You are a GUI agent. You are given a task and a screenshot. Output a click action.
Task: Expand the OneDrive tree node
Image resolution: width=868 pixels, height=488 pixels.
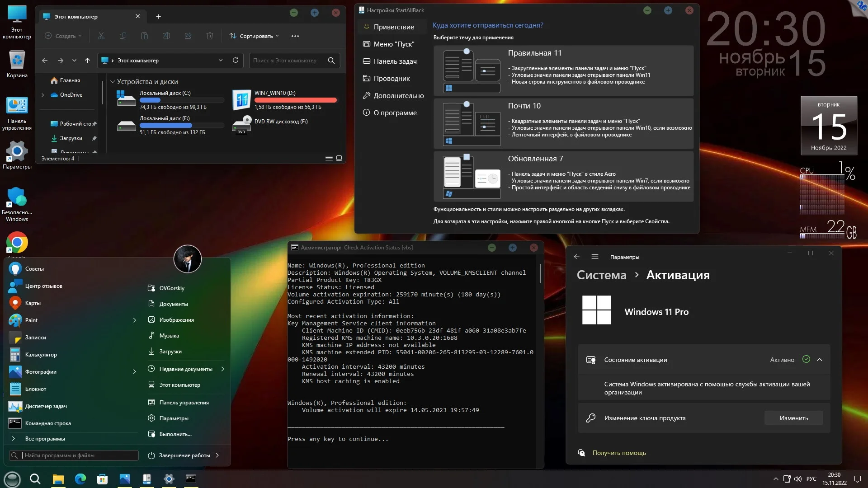point(43,95)
